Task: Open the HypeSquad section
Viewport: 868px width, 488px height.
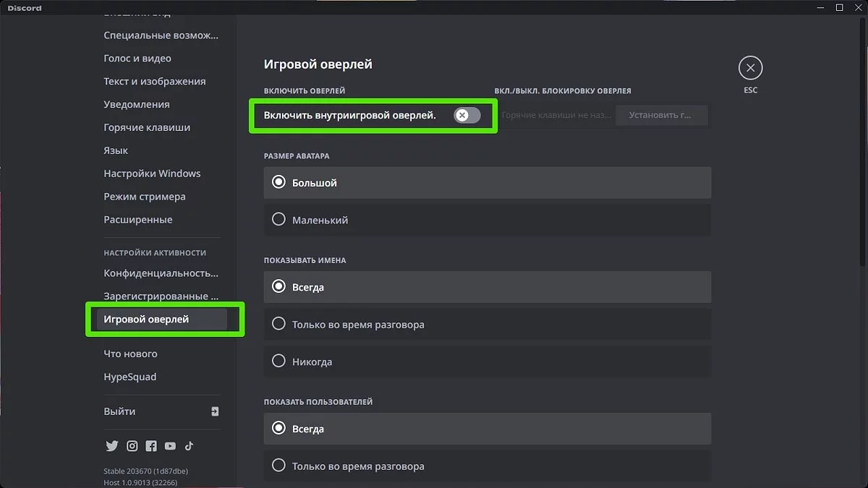Action: [x=130, y=377]
